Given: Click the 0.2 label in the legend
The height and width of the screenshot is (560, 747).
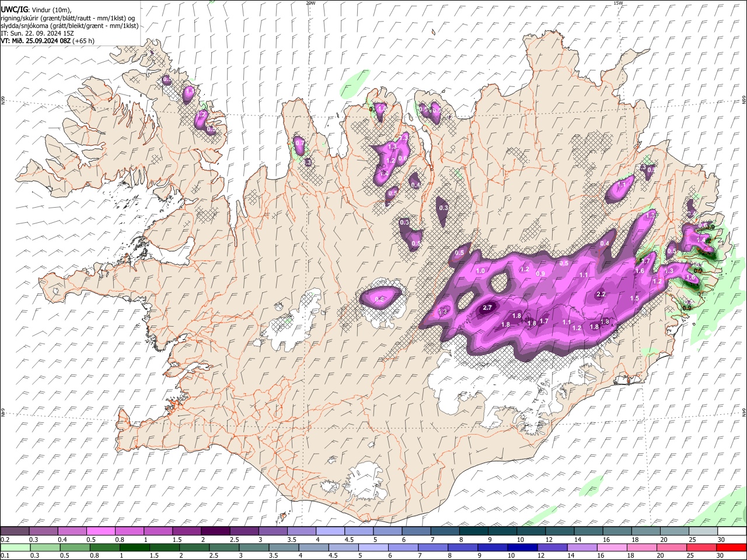Looking at the screenshot, I should pos(5,539).
